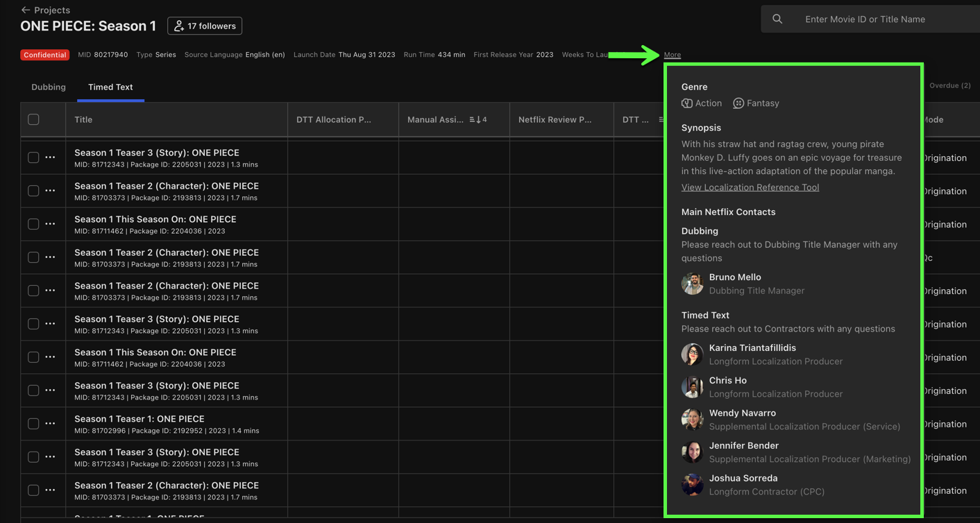
Task: Click Joshua Sorreda's avatar
Action: (692, 485)
